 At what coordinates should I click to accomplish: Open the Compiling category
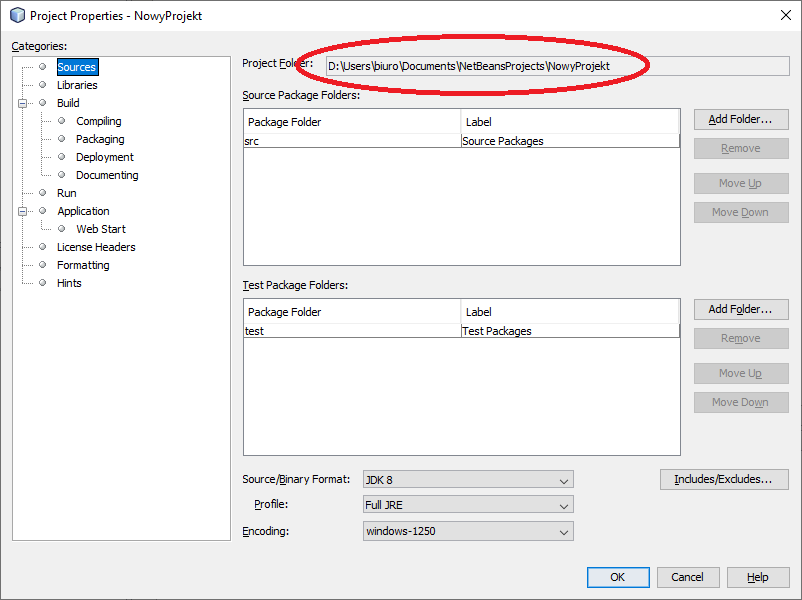pyautogui.click(x=98, y=121)
